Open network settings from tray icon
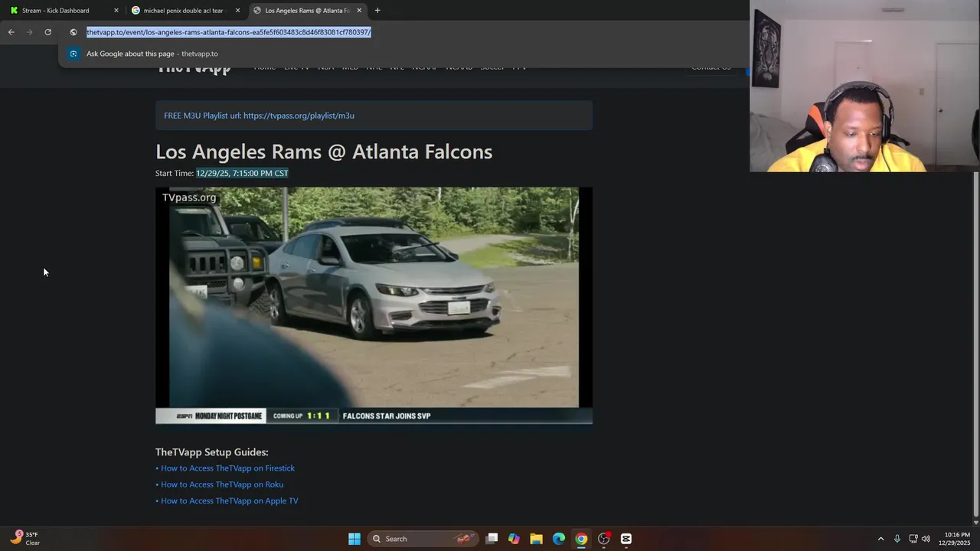Viewport: 980px width, 551px height. pyautogui.click(x=913, y=539)
